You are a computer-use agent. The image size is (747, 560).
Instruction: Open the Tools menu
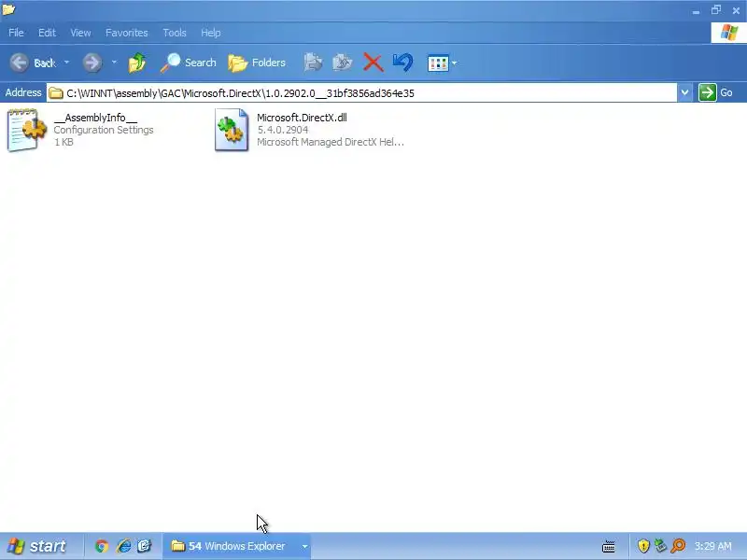pyautogui.click(x=175, y=33)
